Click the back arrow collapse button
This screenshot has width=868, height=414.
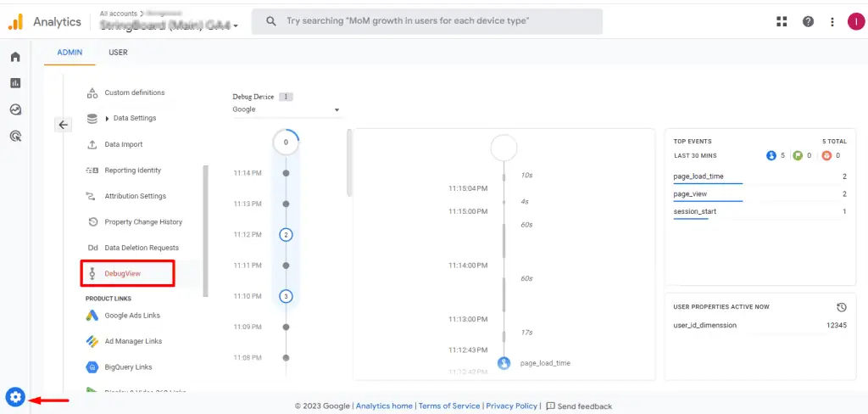pos(63,125)
